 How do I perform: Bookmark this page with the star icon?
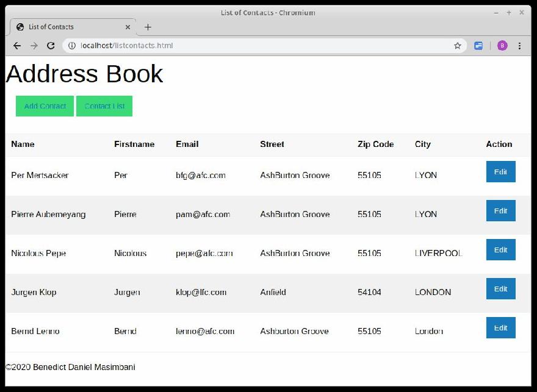pyautogui.click(x=458, y=46)
